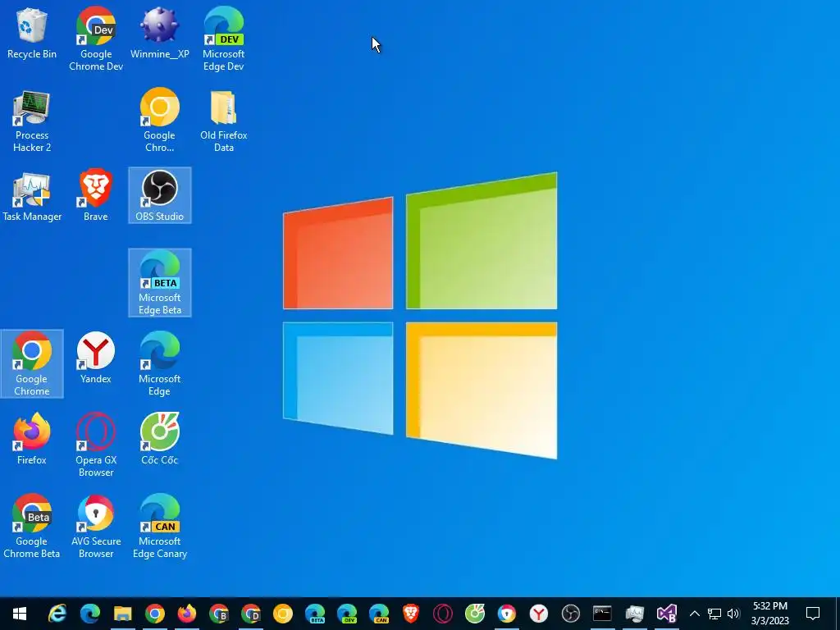Open the Recycle Bin desktop icon
The image size is (840, 630).
[32, 33]
